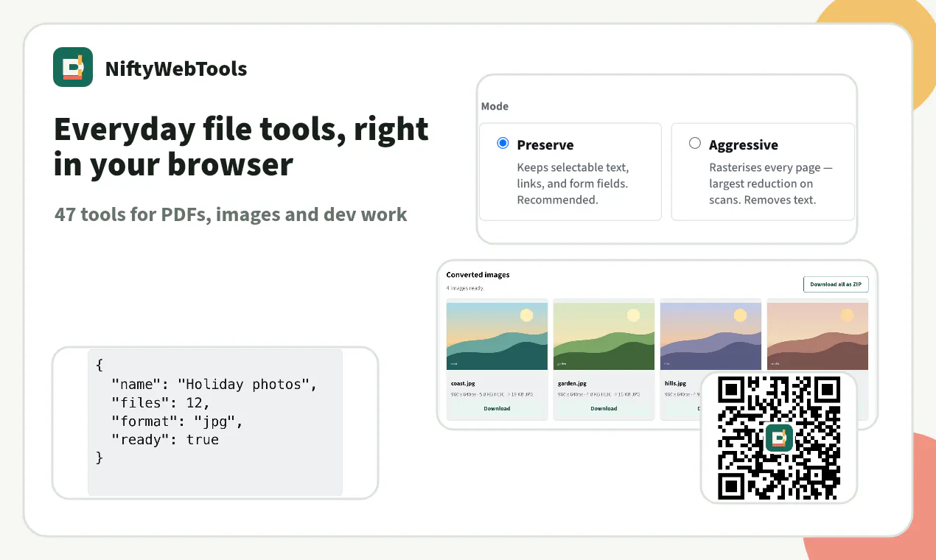
Task: Click the NiftyWebTools logo icon
Action: coord(73,67)
